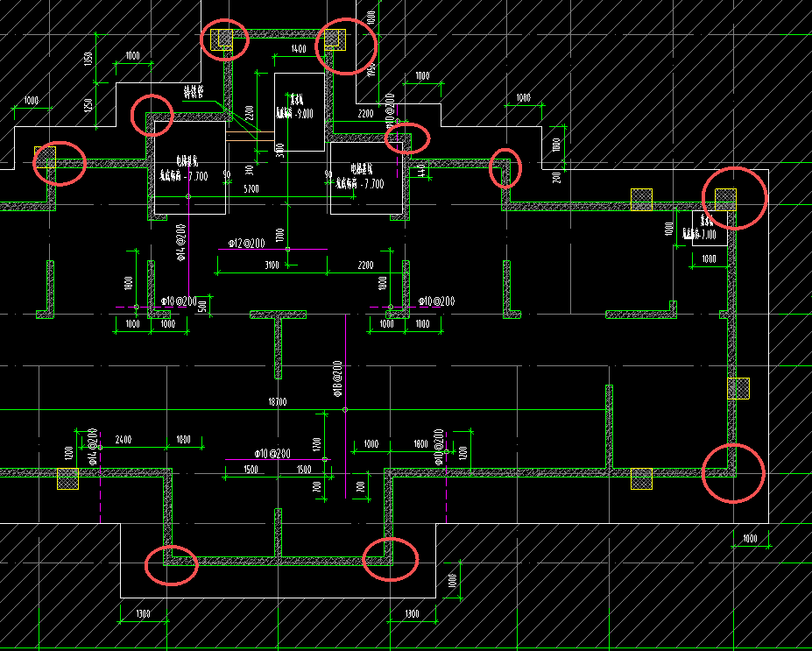Screen dimensions: 812x651
Task: Select the red circle at bottom-right wall corner
Action: pos(733,473)
